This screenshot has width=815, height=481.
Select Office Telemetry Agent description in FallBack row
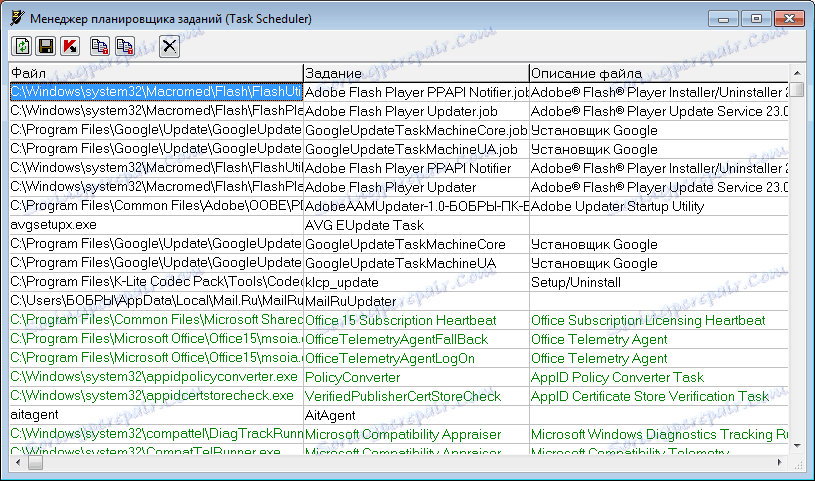[659, 340]
